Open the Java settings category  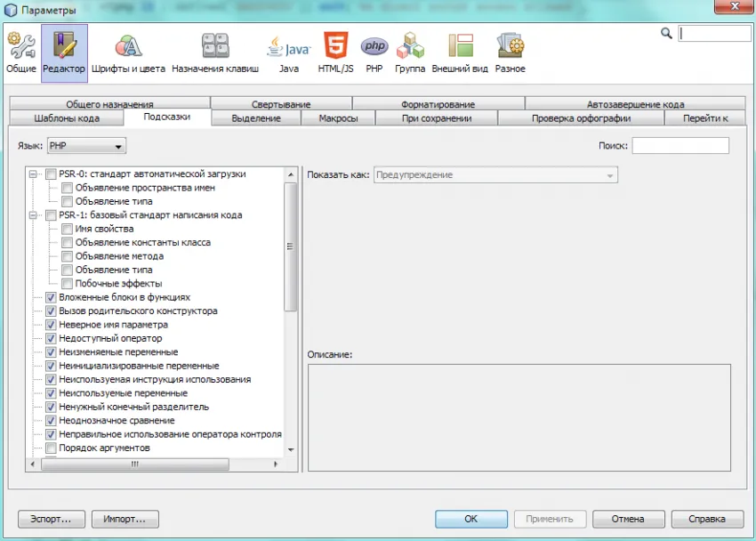pos(288,52)
